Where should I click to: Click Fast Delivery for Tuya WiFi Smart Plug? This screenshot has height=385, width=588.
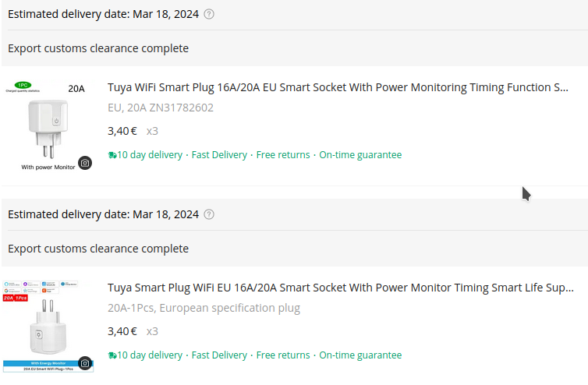tap(219, 155)
